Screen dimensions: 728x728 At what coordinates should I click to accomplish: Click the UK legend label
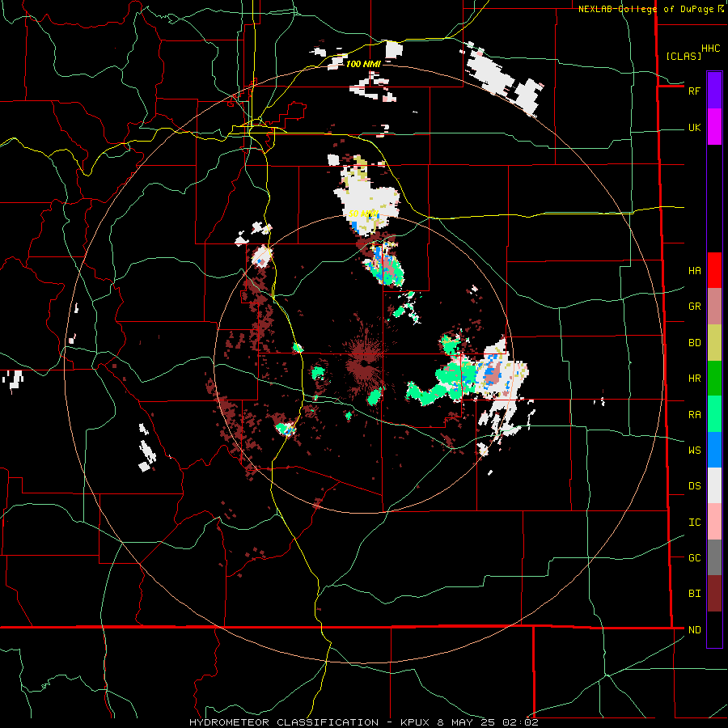click(x=694, y=127)
